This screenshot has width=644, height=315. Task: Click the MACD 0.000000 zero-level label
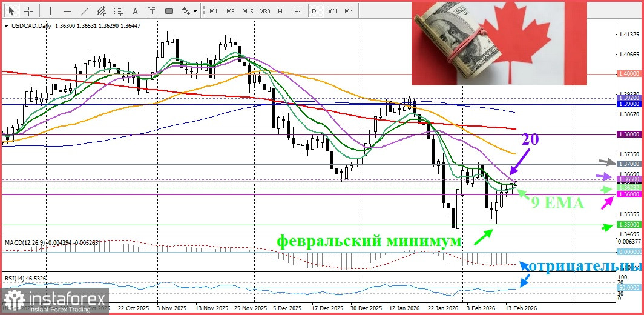pos(628,251)
